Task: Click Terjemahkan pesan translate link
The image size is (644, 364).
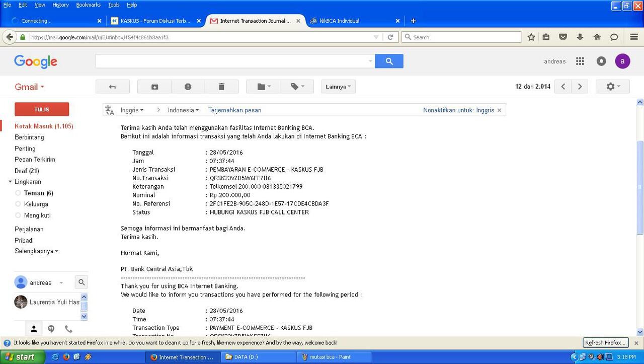Action: tap(234, 110)
